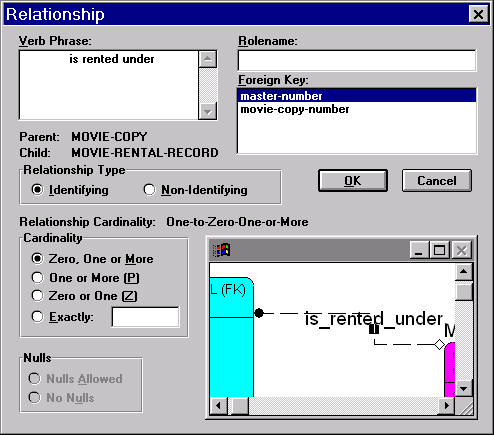Screen dimensions: 494x435
Task: Click the preview vertical scrollbar thumb
Action: click(x=464, y=291)
